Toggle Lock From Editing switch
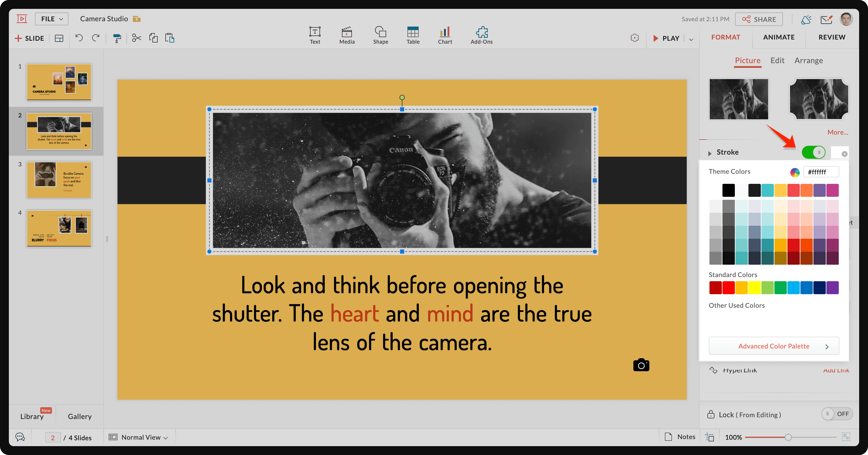868x455 pixels. coord(837,414)
